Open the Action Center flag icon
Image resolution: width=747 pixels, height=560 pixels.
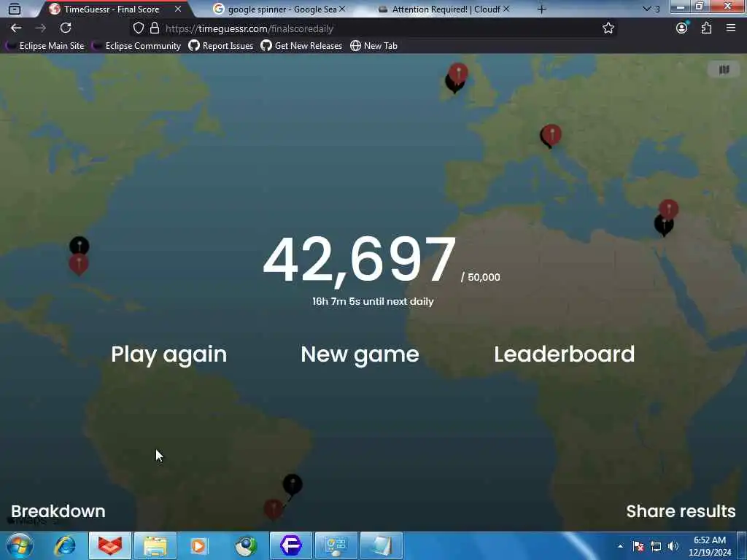[638, 546]
